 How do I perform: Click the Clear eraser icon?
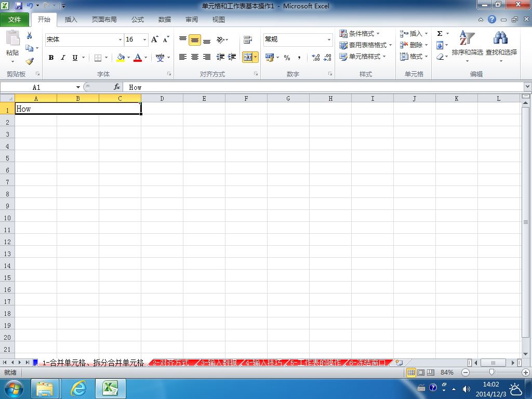tap(440, 57)
